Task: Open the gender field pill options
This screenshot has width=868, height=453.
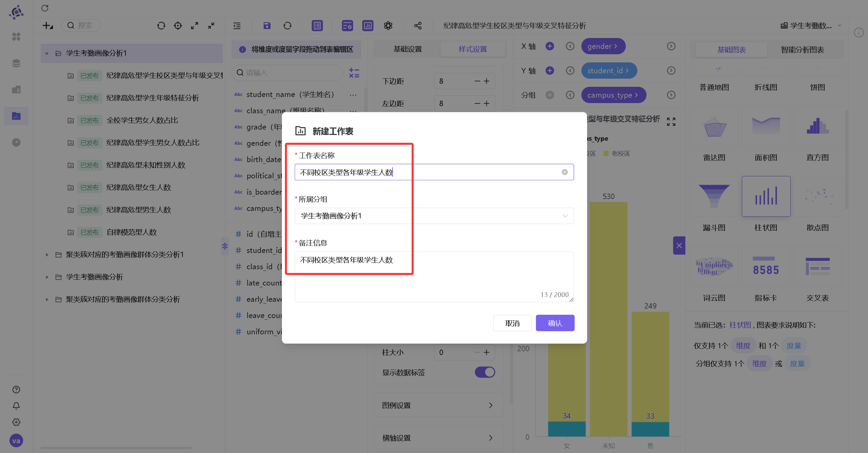Action: (x=603, y=46)
